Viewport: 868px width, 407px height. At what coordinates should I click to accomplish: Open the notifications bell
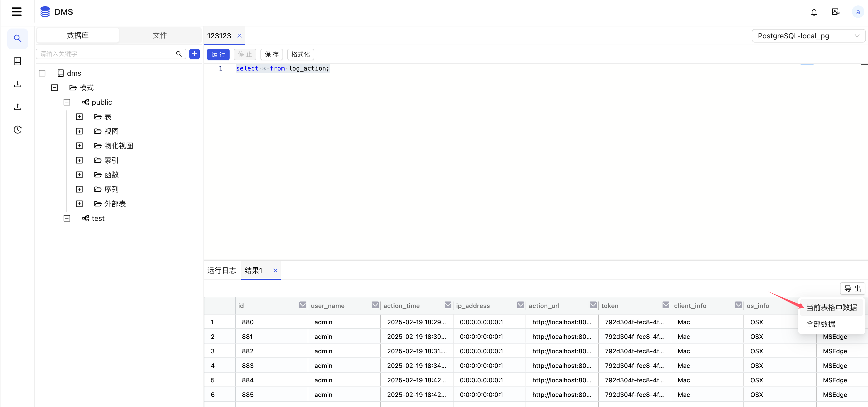coord(814,12)
